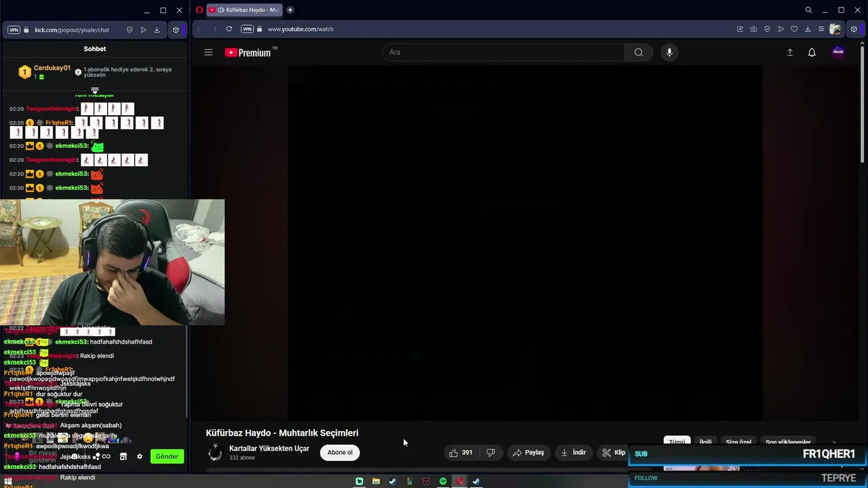
Task: Open ad blocker shield in YouTube address bar
Action: coord(767,29)
